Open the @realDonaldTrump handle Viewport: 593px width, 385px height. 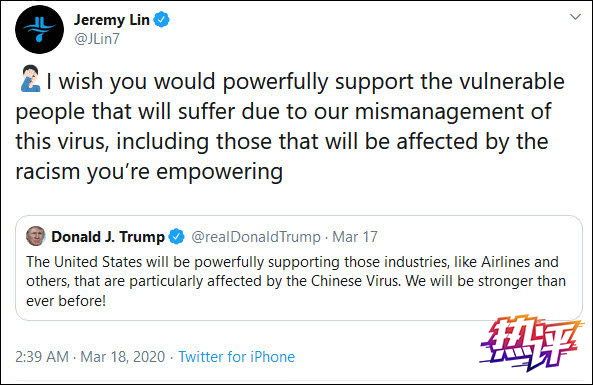256,237
